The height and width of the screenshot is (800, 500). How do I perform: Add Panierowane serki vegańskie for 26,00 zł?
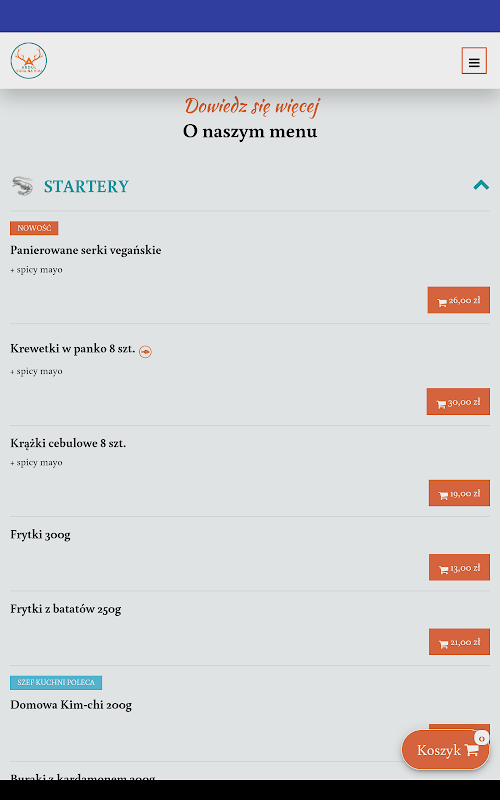pos(459,300)
